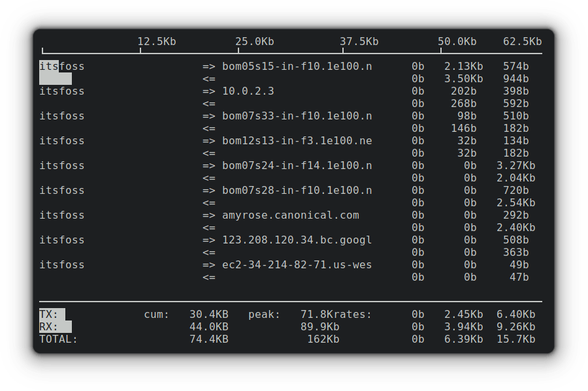Select the amyrose.canonical.com host
This screenshot has height=391, width=588.
(x=290, y=215)
